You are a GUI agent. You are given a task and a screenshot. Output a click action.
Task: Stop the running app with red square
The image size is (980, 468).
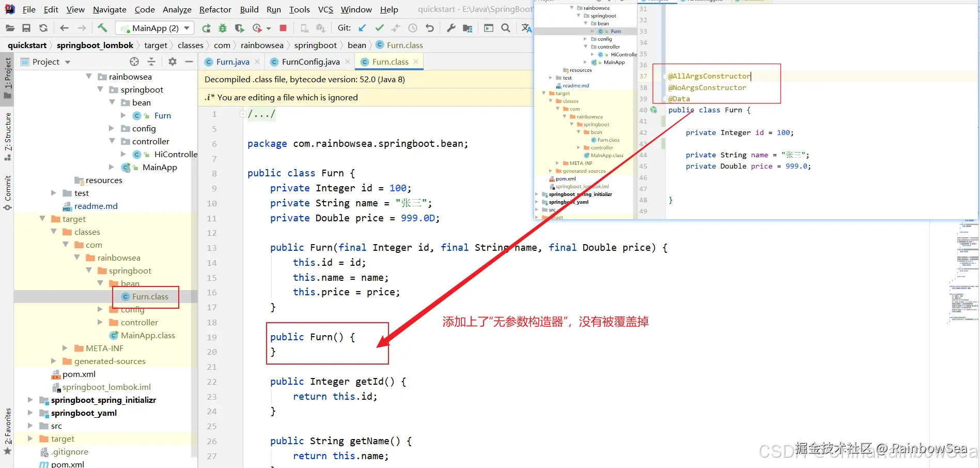coord(283,28)
